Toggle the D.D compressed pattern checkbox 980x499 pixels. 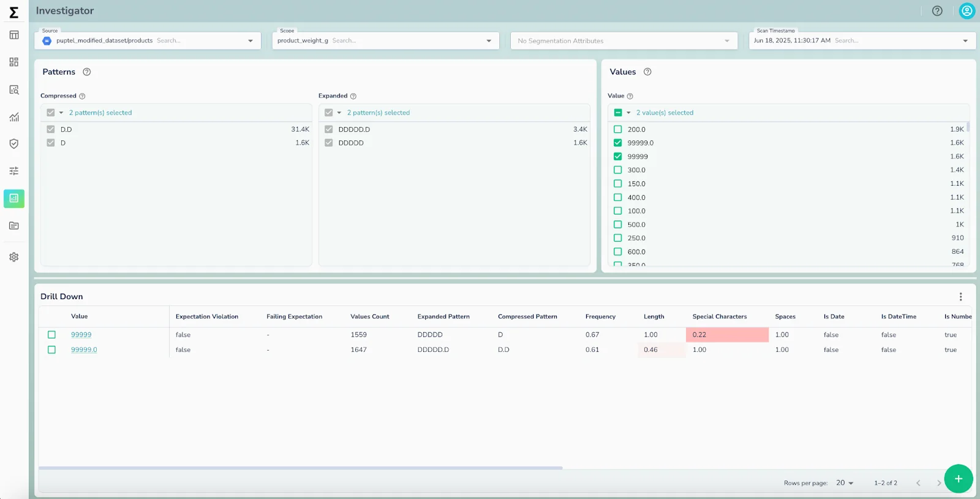51,129
